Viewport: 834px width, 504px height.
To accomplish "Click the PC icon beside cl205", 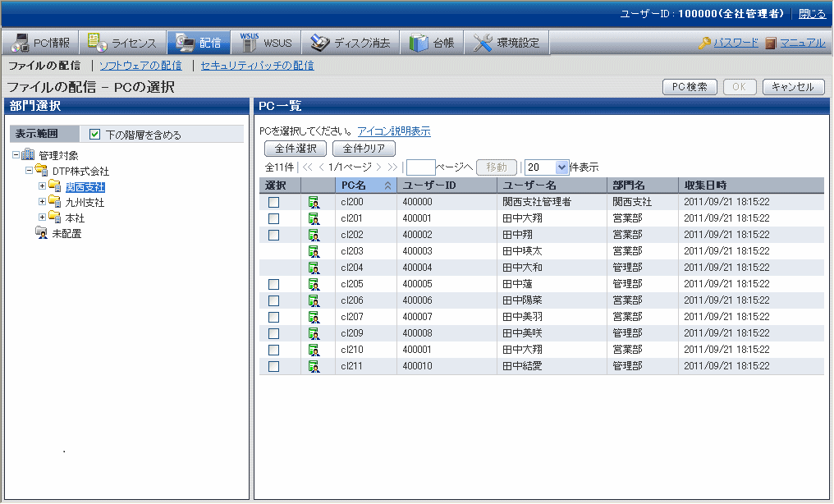I will pyautogui.click(x=314, y=284).
